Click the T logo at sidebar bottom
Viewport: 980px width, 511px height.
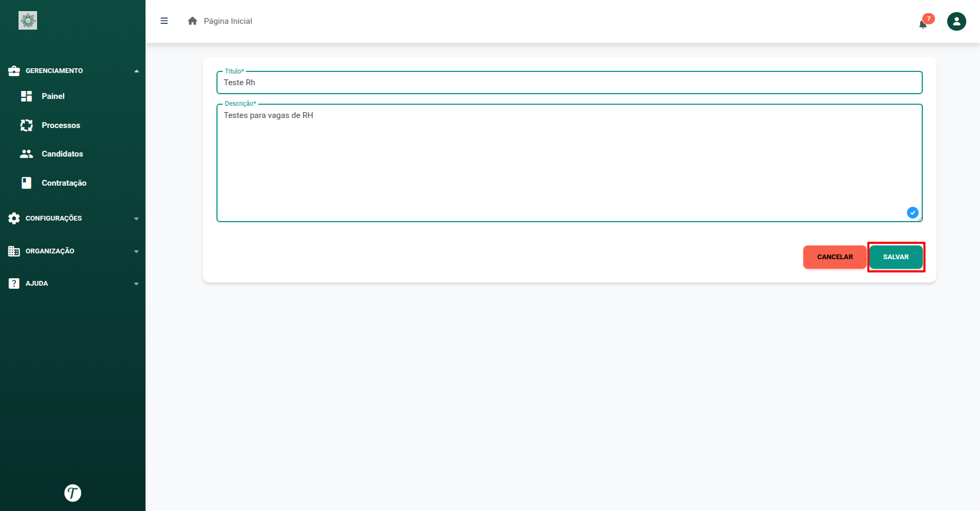(x=72, y=493)
